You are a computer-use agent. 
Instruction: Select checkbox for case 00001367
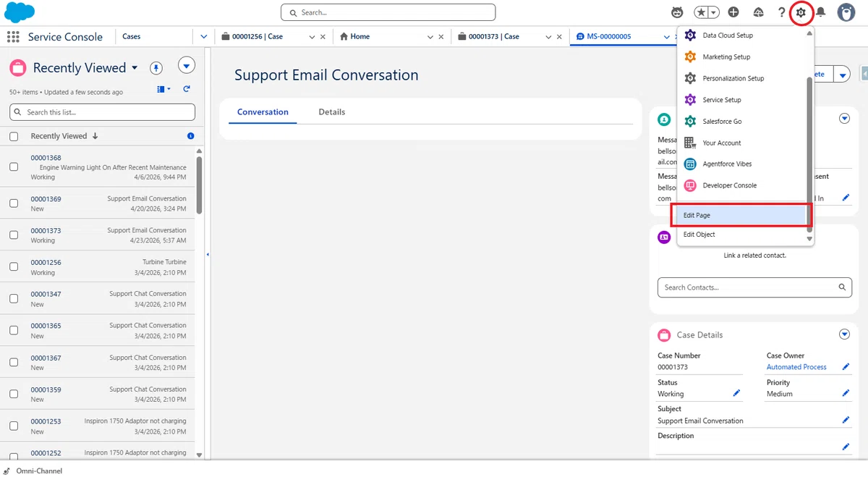click(x=14, y=362)
